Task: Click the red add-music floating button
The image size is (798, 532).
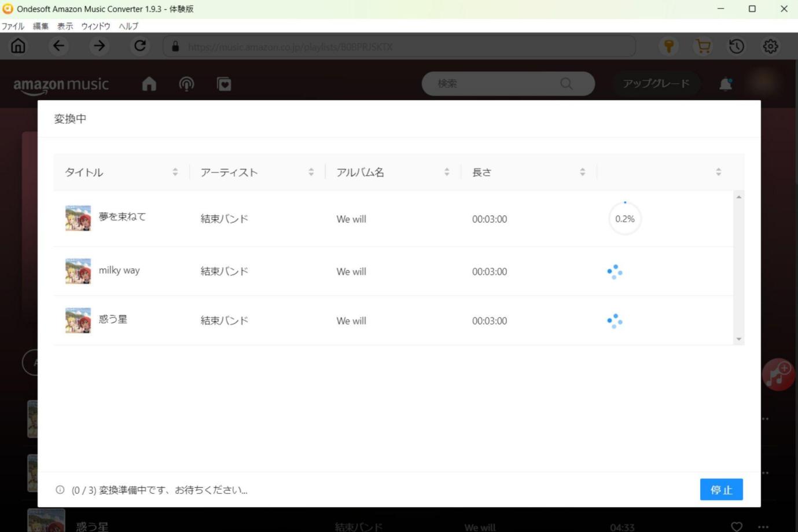Action: point(778,374)
